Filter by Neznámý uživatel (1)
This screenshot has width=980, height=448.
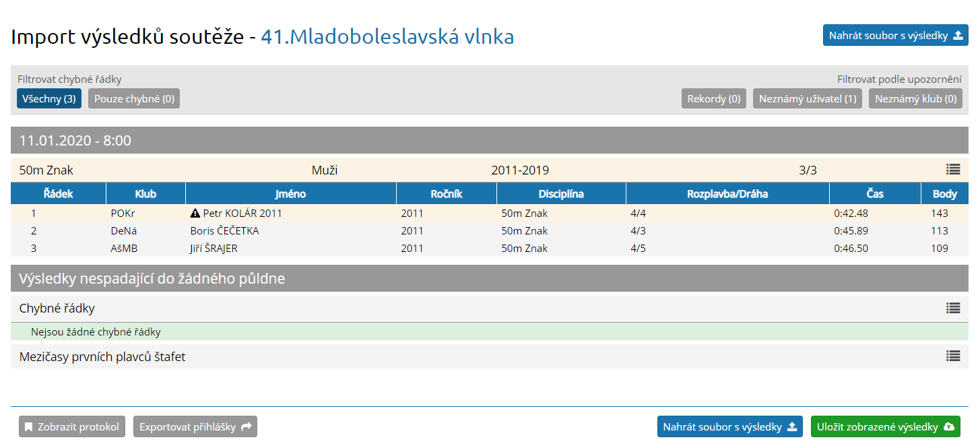(x=808, y=99)
